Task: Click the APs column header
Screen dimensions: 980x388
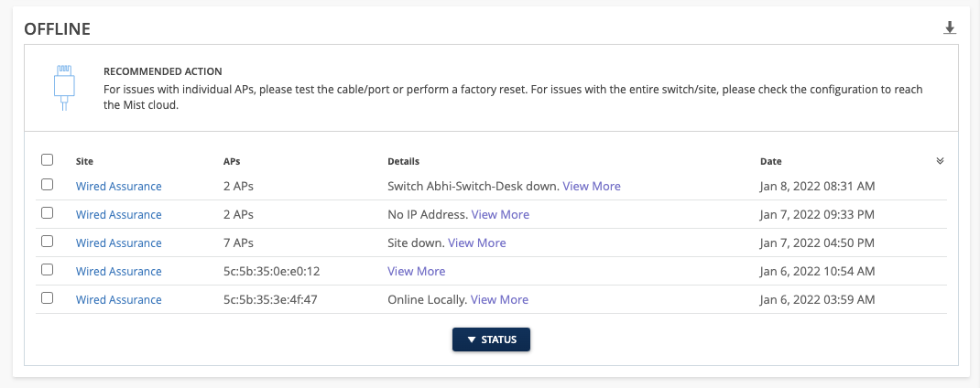Action: [x=232, y=161]
